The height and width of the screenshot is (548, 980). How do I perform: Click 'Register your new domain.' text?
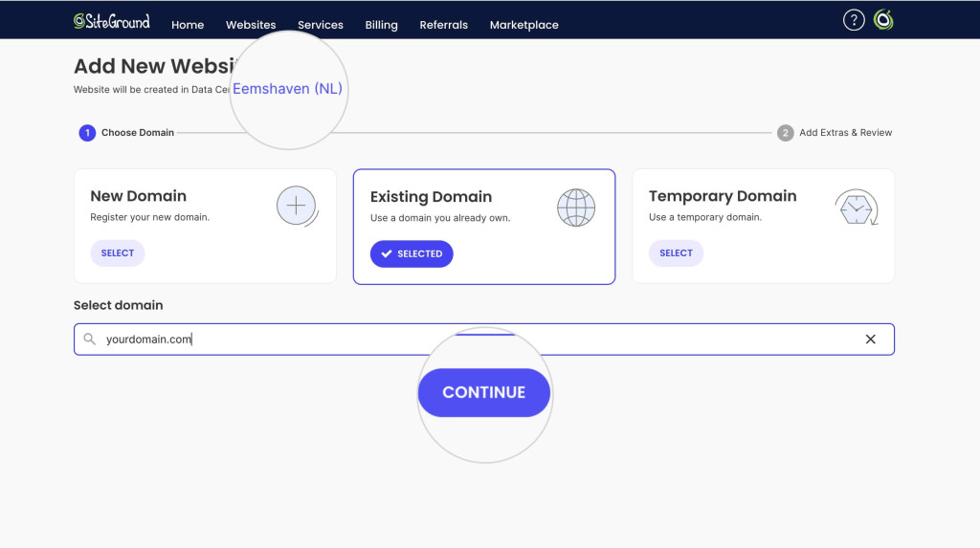(150, 217)
